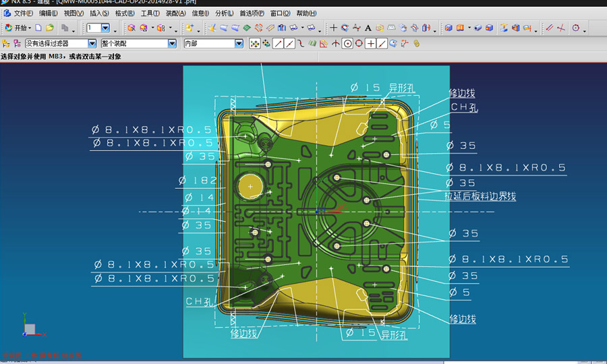Open the 分析(L) analysis menu
Image resolution: width=607 pixels, height=364 pixels.
pos(224,13)
